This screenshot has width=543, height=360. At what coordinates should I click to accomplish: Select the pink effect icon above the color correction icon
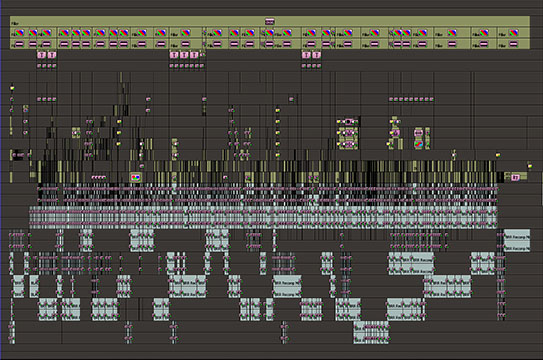pos(418,133)
